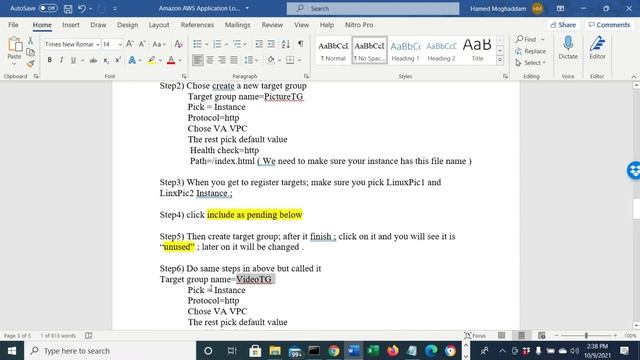
Task: Toggle Superscript formatting
Action: coord(118,60)
